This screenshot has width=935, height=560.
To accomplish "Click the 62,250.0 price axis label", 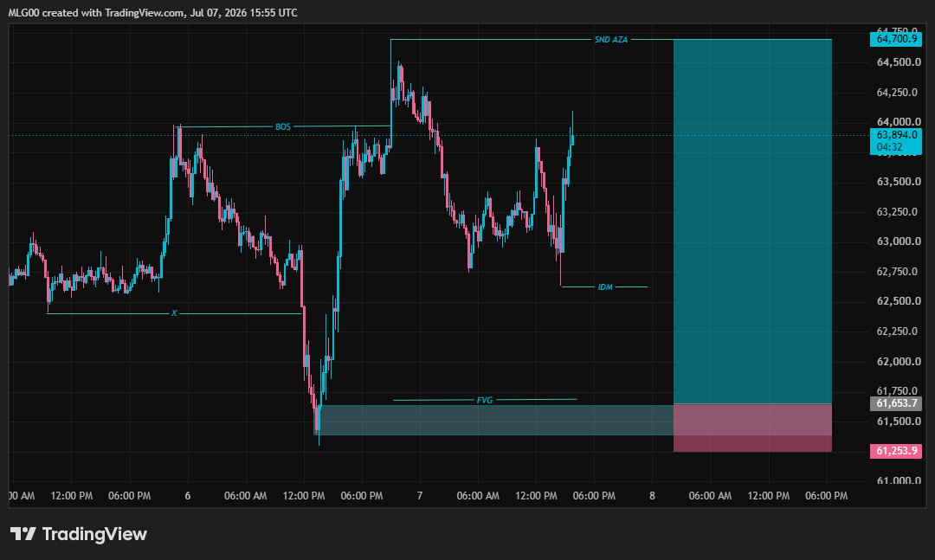I will (x=897, y=331).
